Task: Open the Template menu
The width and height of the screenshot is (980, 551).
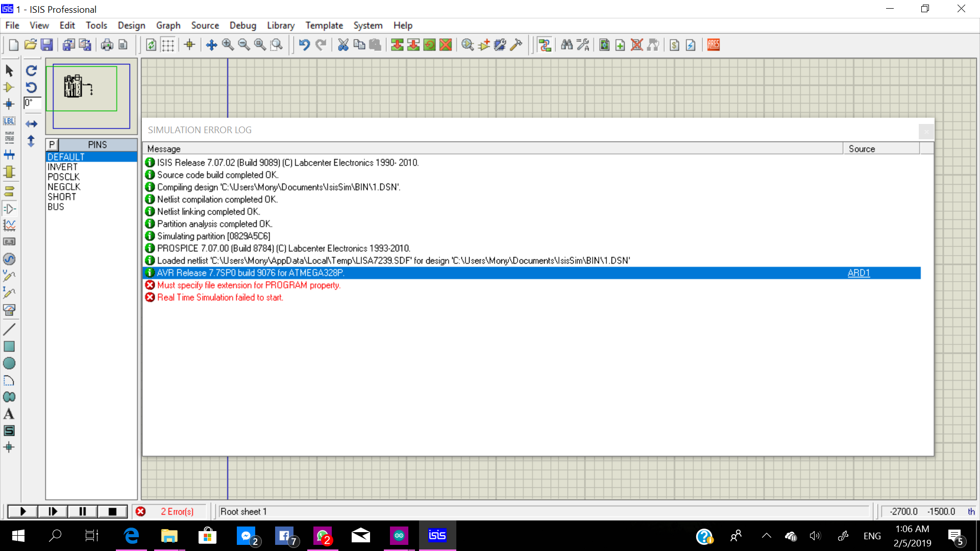Action: point(324,26)
